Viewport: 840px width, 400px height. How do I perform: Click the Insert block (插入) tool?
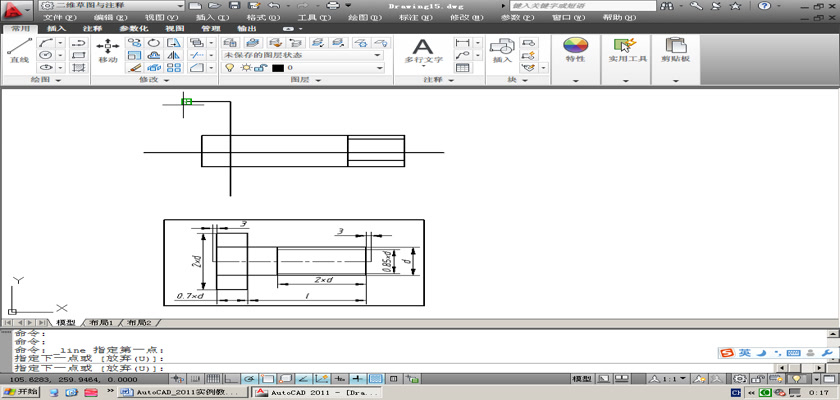pos(502,51)
